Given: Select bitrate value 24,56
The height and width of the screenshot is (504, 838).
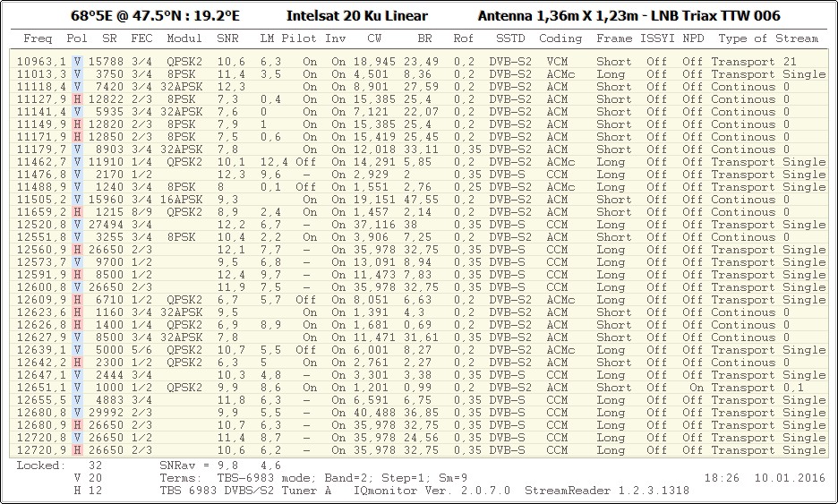Looking at the screenshot, I should click(421, 438).
